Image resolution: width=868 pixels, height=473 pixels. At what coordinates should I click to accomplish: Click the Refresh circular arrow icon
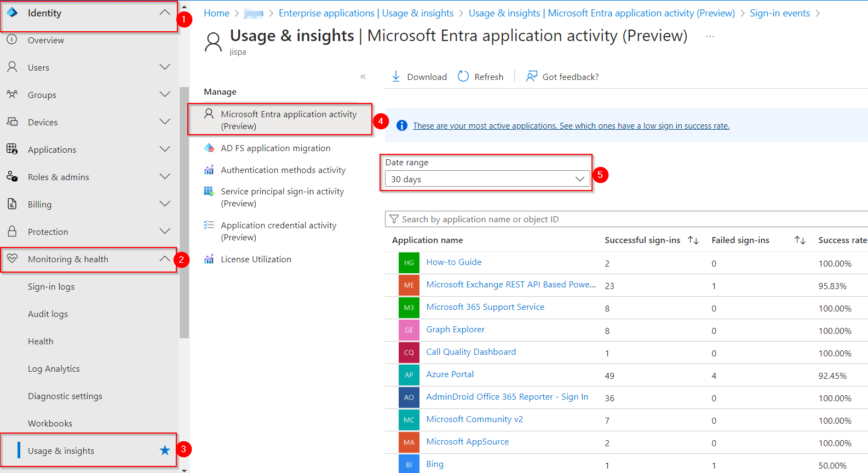[x=463, y=76]
